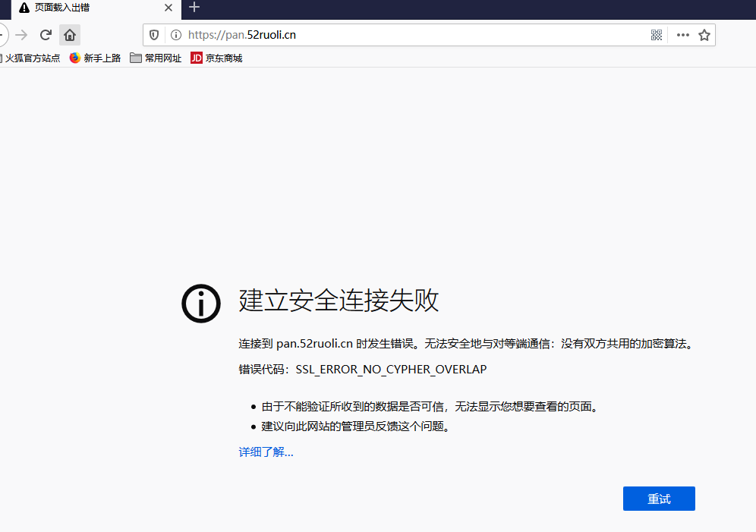Click the back navigation arrow
Viewport: 756px width, 532px height.
tap(2, 34)
